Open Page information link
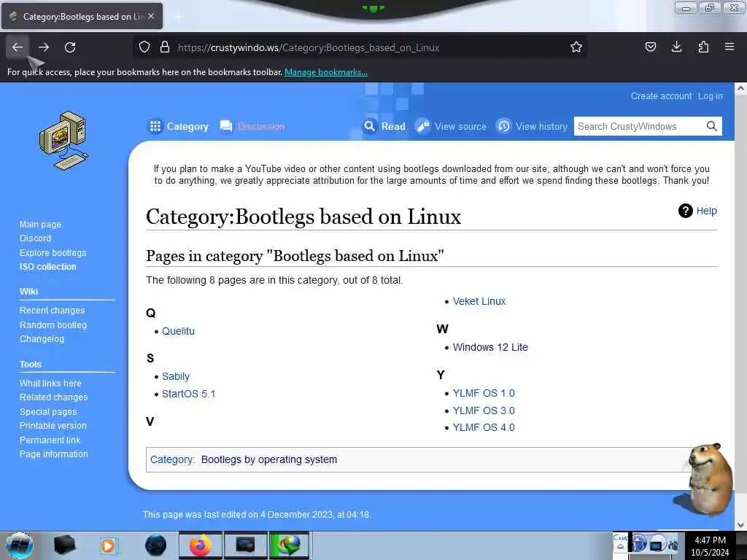 click(x=53, y=454)
